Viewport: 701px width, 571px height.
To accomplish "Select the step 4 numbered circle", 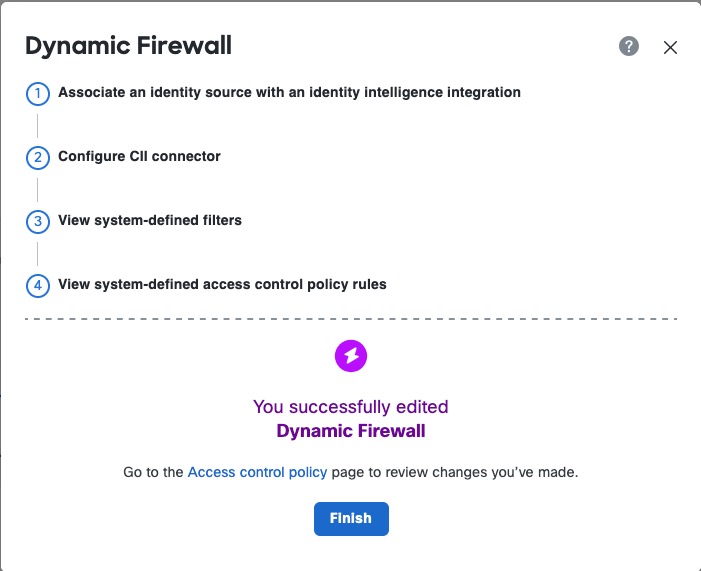I will [x=37, y=286].
